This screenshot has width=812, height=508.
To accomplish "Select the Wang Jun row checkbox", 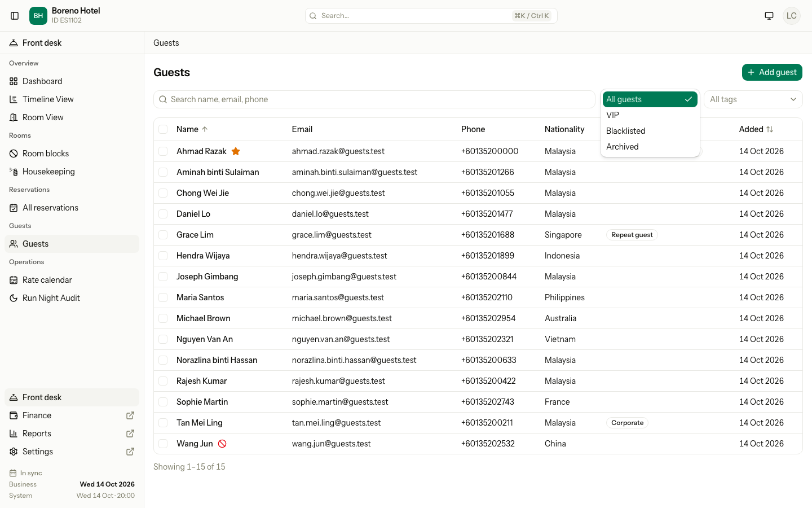I will click(x=163, y=444).
